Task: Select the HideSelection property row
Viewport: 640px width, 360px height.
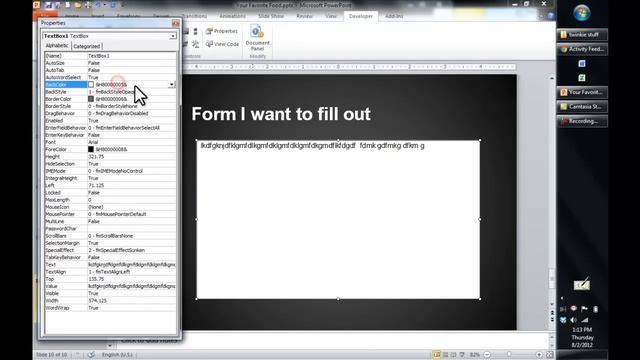Action: 110,164
